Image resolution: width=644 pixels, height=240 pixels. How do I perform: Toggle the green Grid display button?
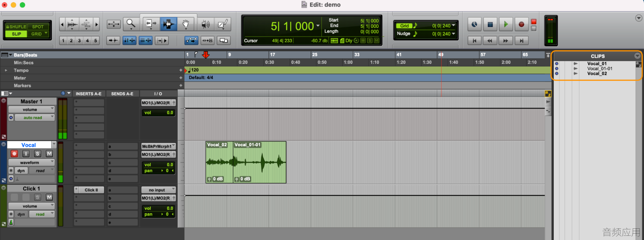pos(404,26)
